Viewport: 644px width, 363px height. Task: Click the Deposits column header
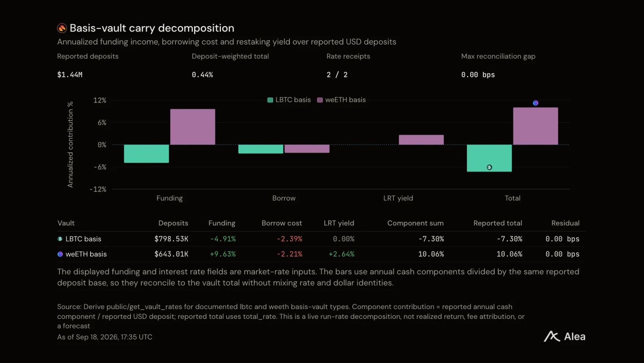[x=173, y=223]
